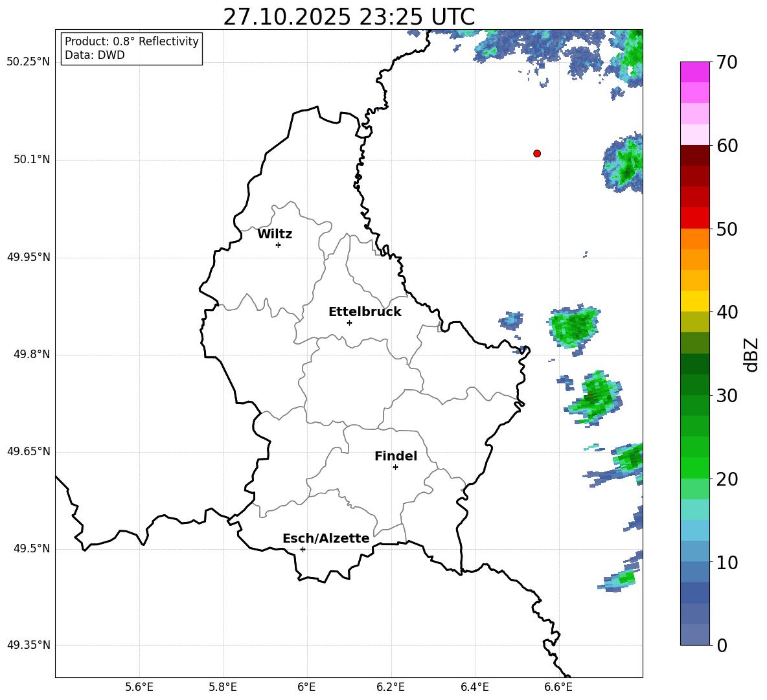Click the dark red colorbar segment below 60
This screenshot has width=767, height=700.
click(695, 155)
